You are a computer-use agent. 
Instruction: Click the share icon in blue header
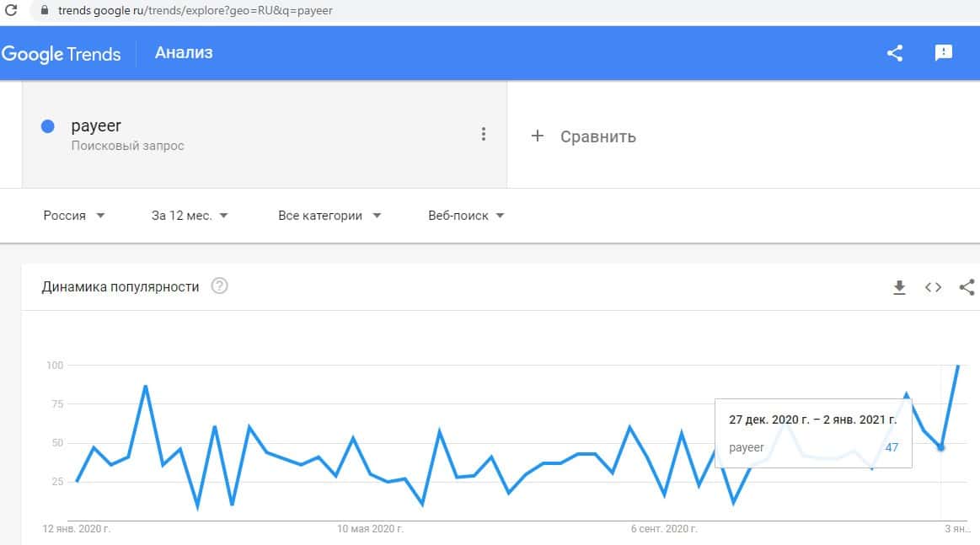[x=895, y=53]
